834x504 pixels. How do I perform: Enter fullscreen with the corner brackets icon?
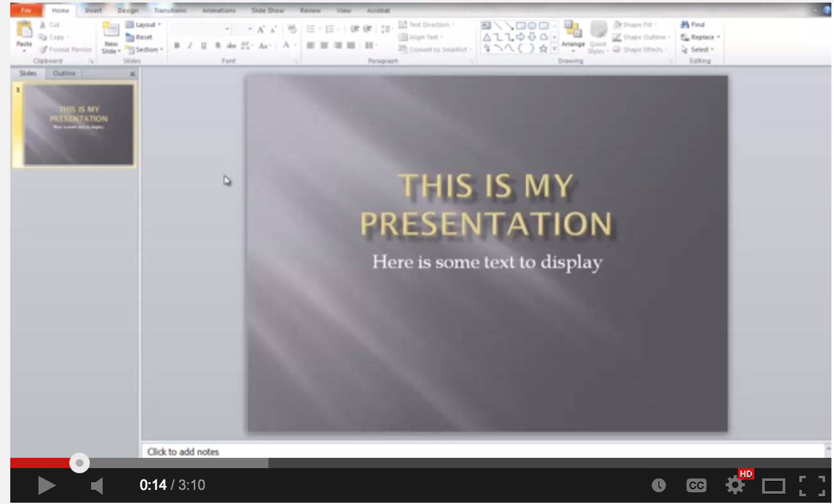[812, 485]
